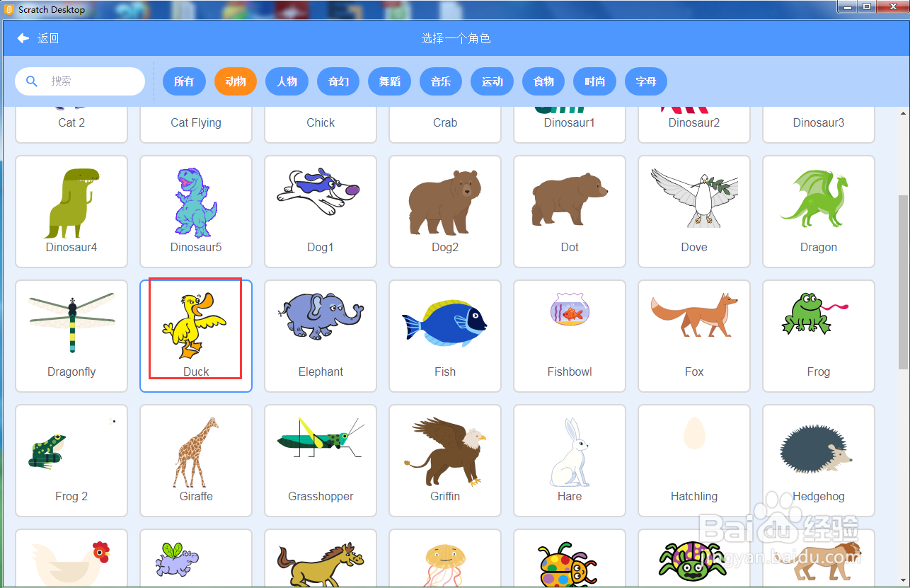
Task: Choose the Frog 2 sprite
Action: pyautogui.click(x=71, y=461)
